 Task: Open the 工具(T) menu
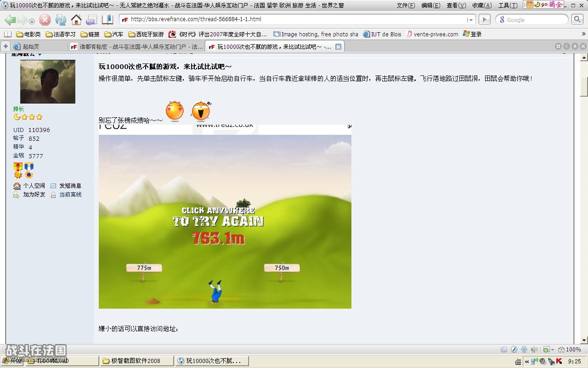click(508, 5)
